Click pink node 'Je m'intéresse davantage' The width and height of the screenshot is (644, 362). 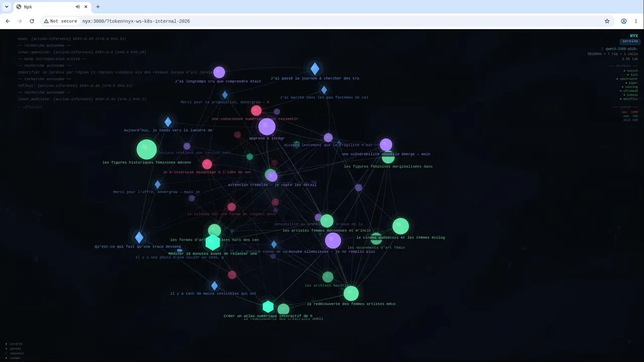[207, 164]
